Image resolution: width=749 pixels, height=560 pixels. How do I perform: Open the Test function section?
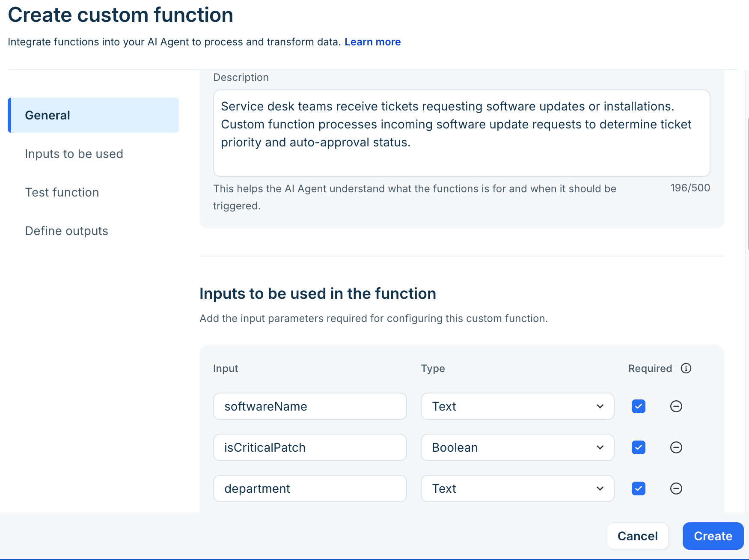point(62,192)
